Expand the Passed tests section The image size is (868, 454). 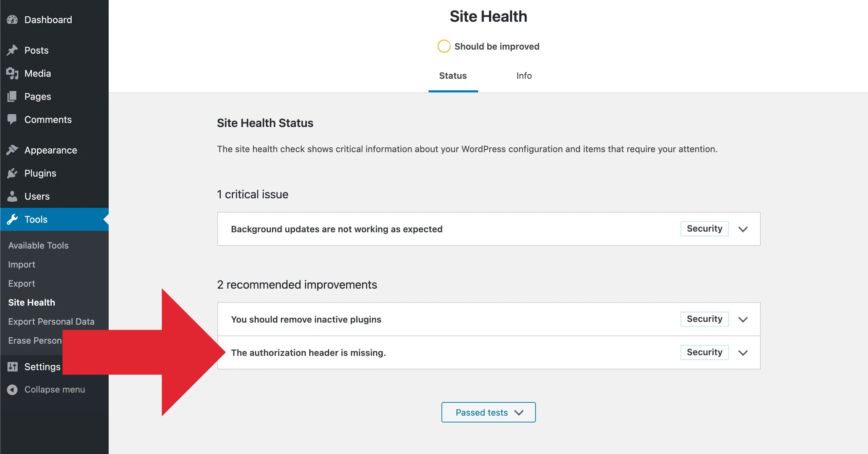point(489,412)
